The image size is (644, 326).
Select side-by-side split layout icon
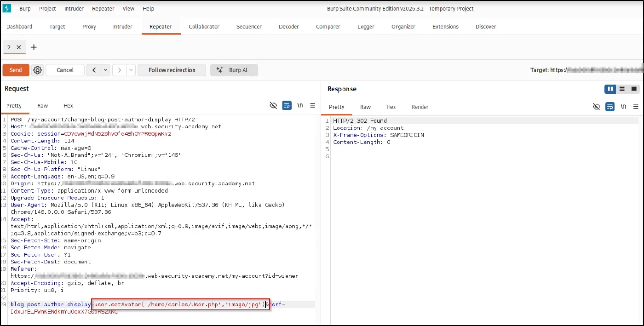click(610, 89)
